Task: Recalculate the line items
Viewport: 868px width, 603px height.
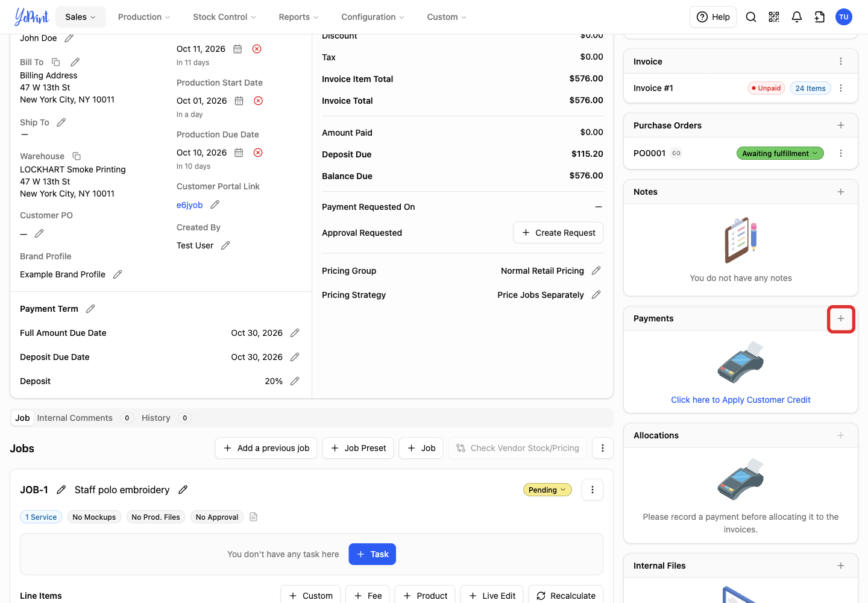Action: [x=566, y=596]
